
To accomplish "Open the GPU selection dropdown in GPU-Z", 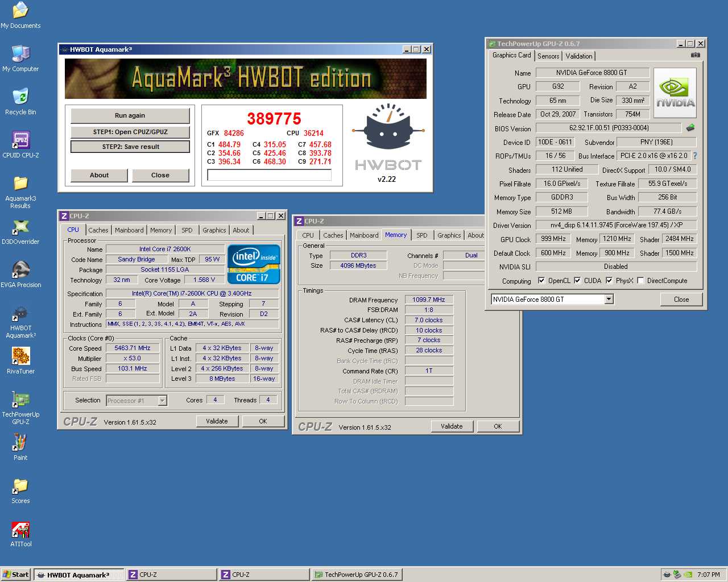I will [609, 299].
